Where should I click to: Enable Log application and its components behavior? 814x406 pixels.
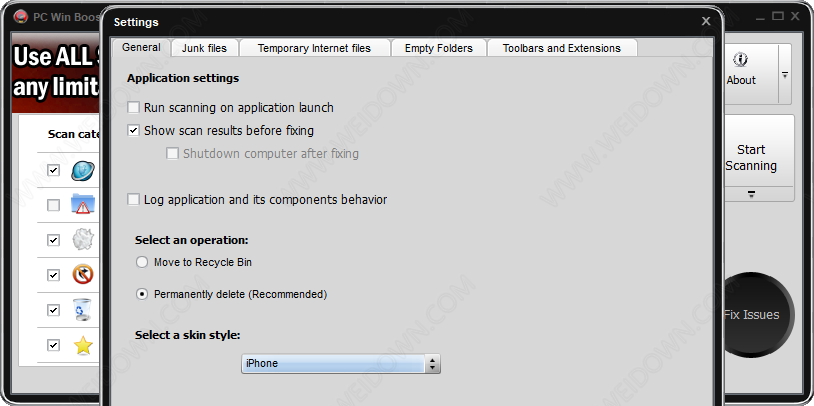coord(134,199)
